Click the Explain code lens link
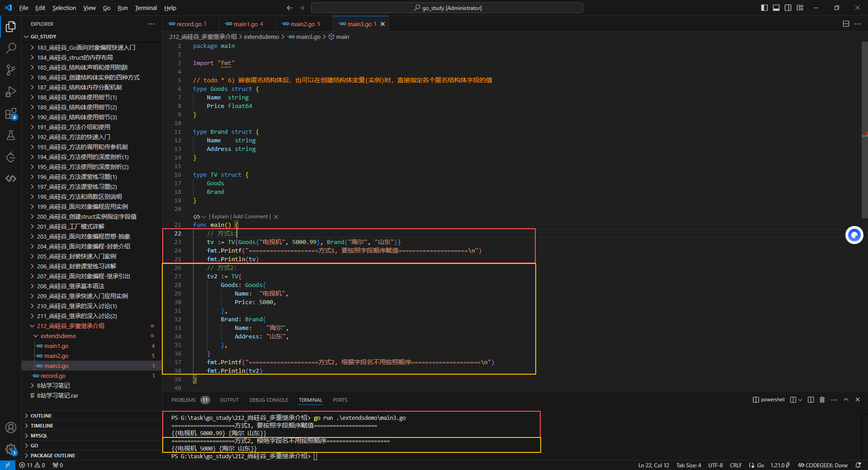This screenshot has height=470, width=868. click(220, 217)
